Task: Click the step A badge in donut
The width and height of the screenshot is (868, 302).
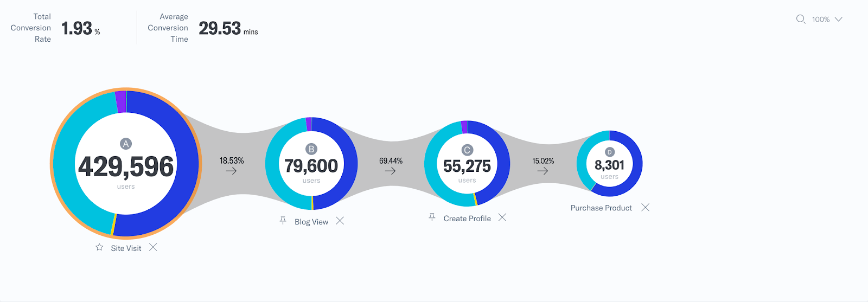Action: (126, 144)
